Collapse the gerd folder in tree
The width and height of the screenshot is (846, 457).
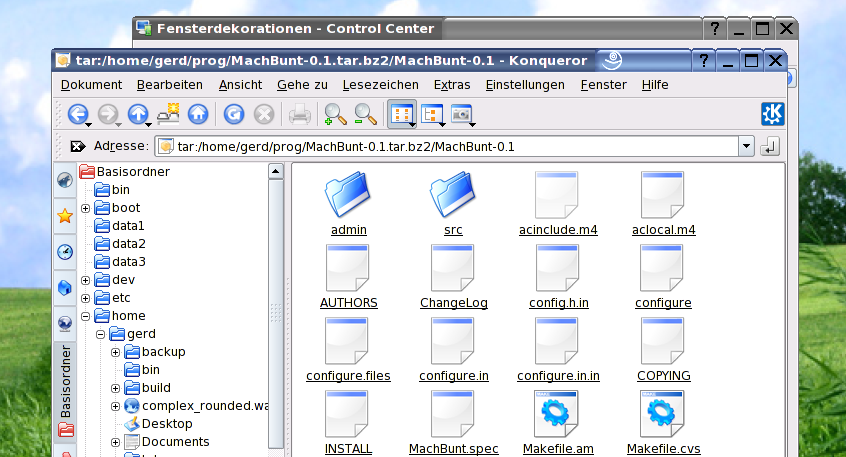click(x=100, y=335)
